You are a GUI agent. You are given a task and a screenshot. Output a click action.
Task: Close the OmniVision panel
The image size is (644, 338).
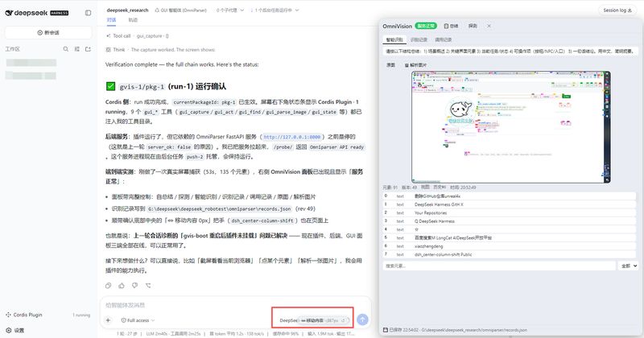click(x=489, y=26)
